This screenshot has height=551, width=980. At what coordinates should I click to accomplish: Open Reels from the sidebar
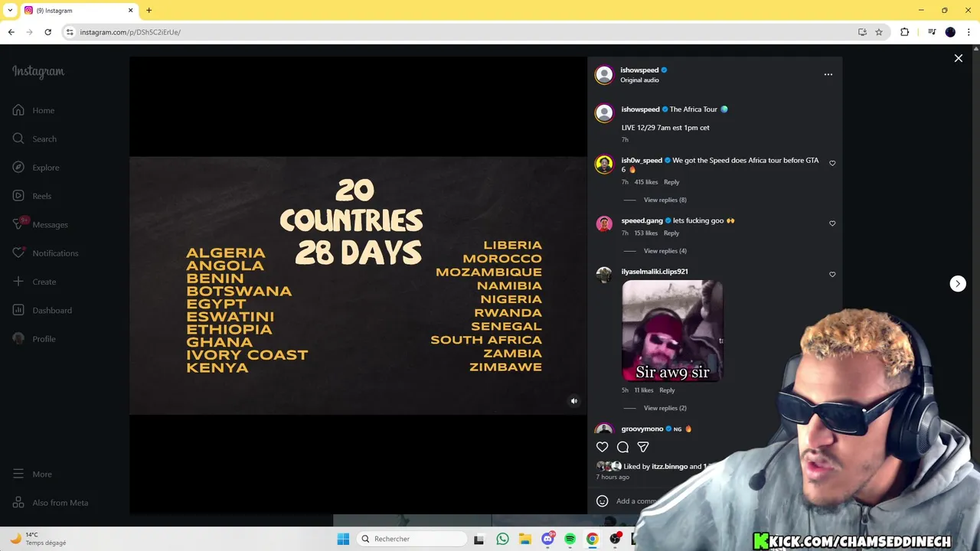point(32,196)
